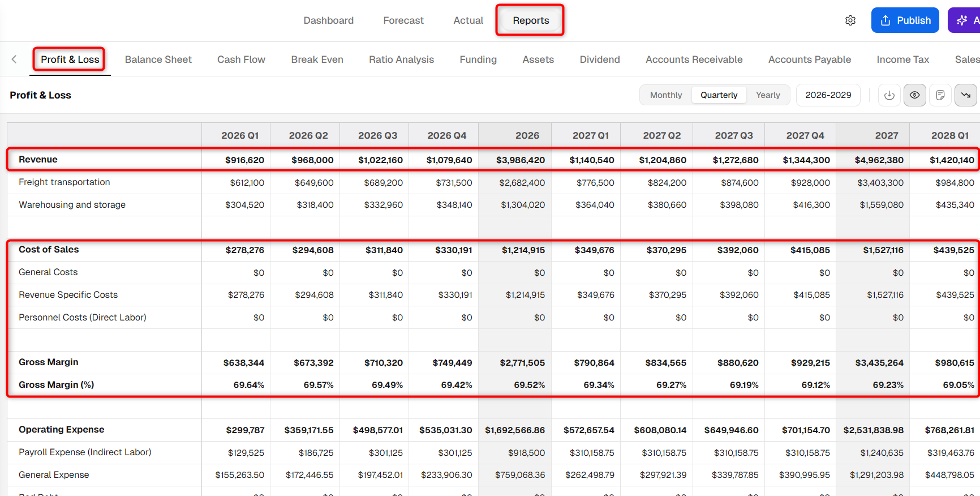Click the purple AI sparkle button
980x496 pixels.
pyautogui.click(x=965, y=20)
